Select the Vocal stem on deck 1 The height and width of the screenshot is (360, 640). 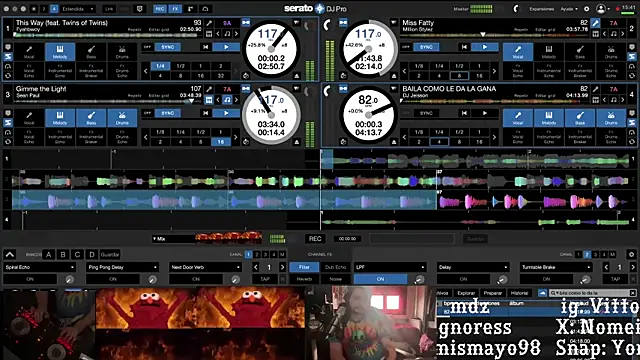29,52
